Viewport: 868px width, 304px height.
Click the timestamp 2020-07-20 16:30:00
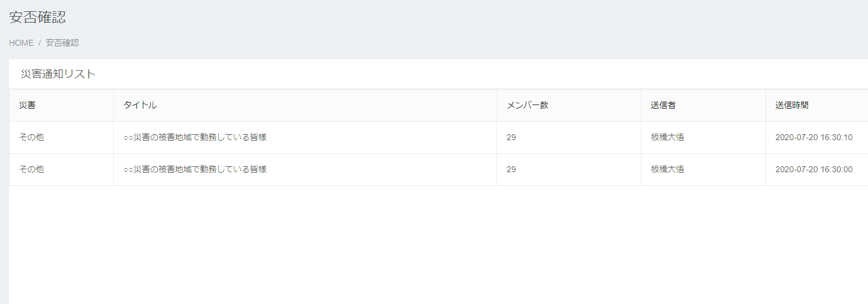tap(813, 169)
